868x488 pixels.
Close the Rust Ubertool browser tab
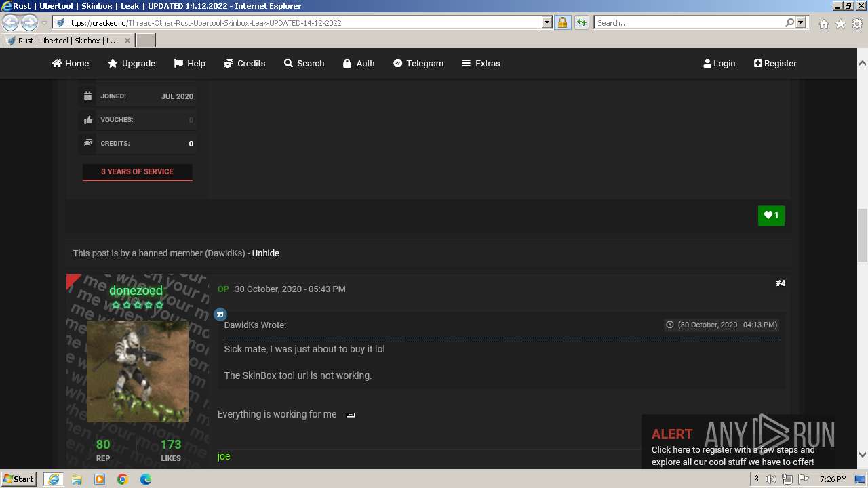pyautogui.click(x=127, y=41)
